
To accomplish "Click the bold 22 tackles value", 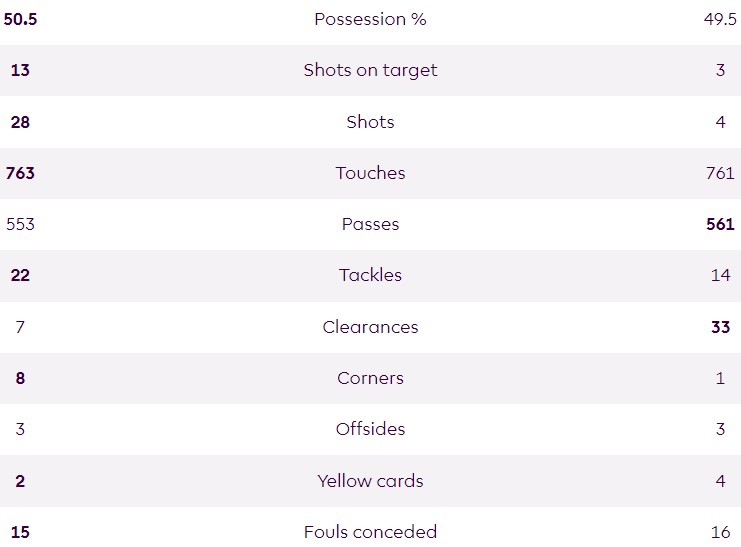I will 20,275.
